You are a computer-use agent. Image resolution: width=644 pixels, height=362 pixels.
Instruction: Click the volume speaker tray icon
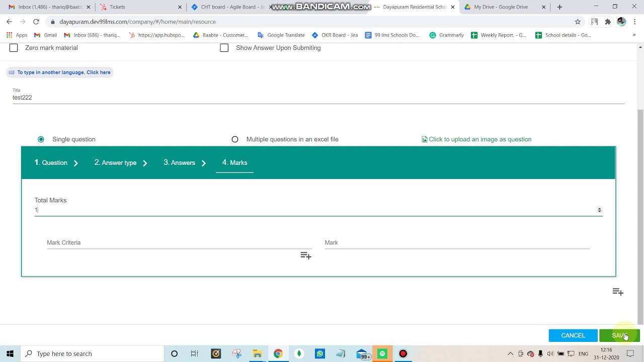(550, 353)
